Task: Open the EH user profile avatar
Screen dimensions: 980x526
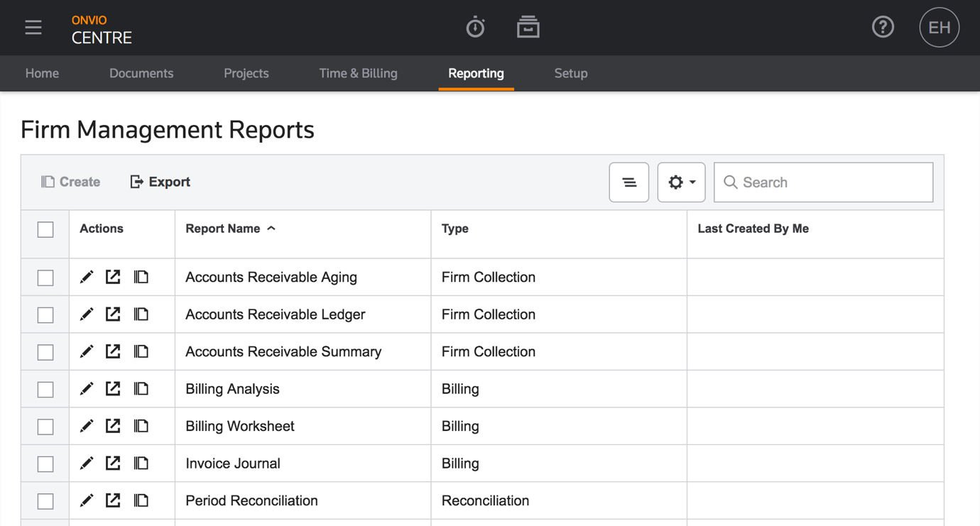Action: point(939,28)
